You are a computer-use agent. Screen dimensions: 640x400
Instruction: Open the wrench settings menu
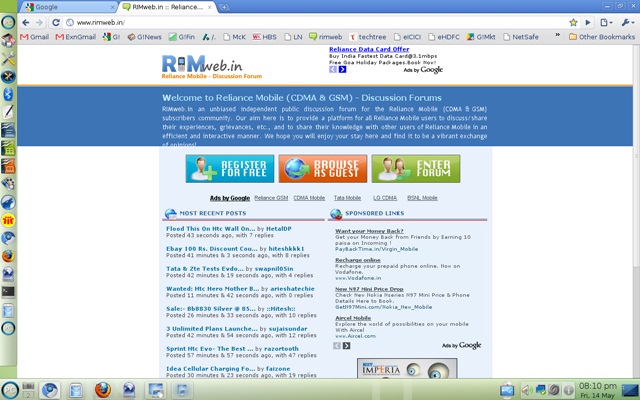(x=627, y=22)
